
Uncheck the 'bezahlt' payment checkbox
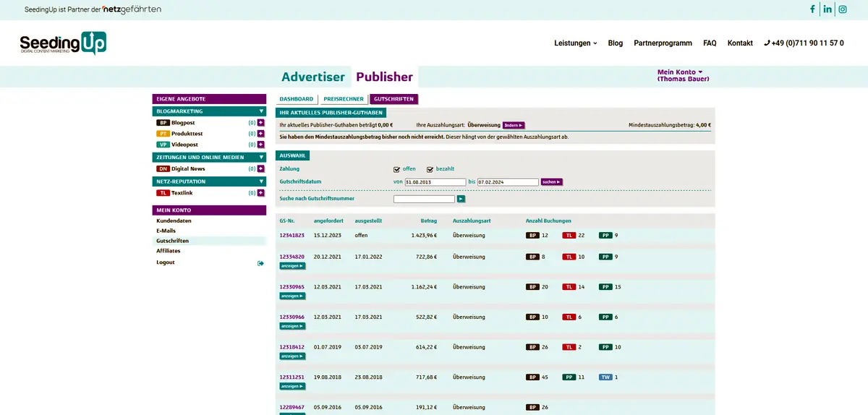[x=430, y=169]
